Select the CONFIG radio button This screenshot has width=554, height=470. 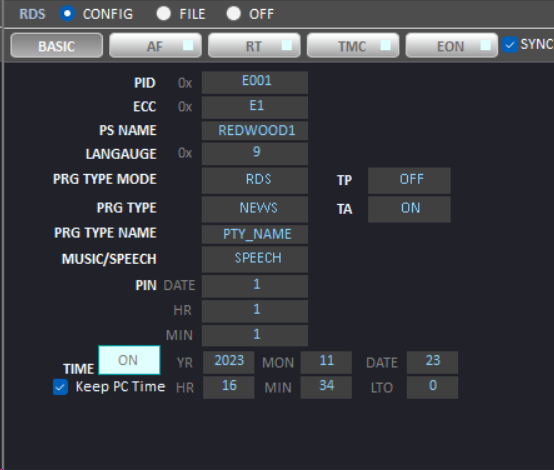click(x=67, y=14)
